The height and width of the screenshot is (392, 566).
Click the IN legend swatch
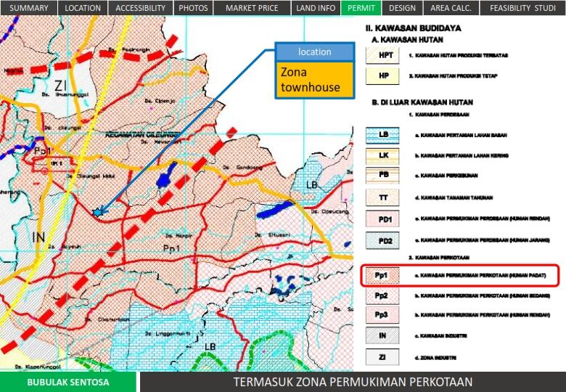point(382,335)
